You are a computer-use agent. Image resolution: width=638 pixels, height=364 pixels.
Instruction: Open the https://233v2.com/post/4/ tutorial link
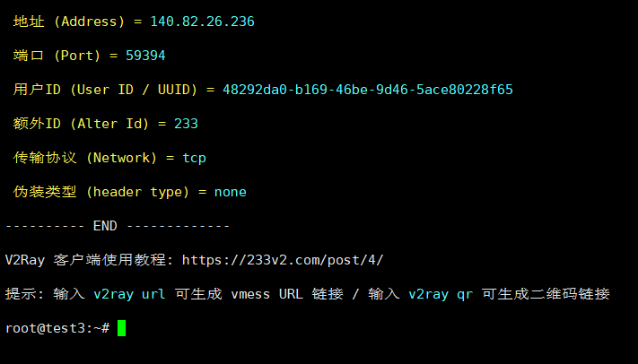pos(283,260)
